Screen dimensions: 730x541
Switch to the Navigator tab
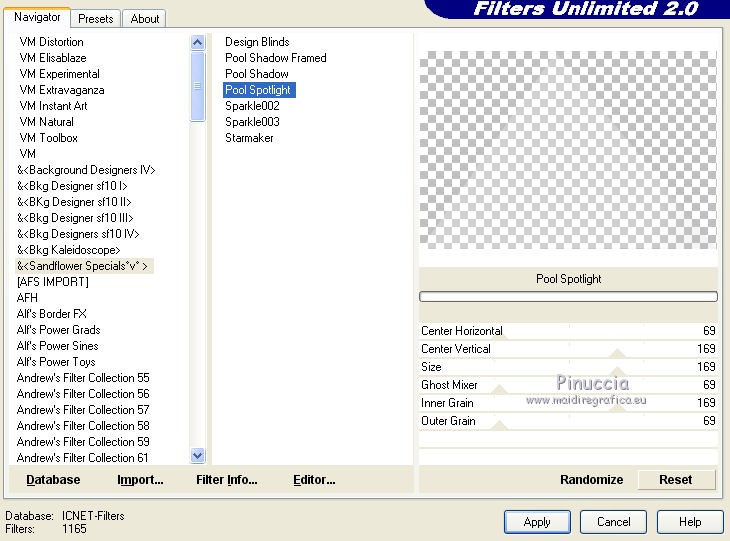[37, 17]
